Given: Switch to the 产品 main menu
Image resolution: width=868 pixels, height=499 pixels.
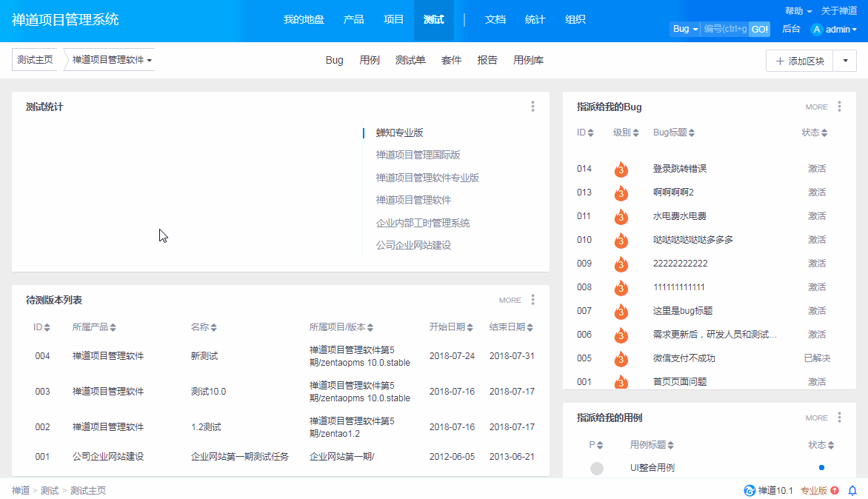Looking at the screenshot, I should [353, 20].
